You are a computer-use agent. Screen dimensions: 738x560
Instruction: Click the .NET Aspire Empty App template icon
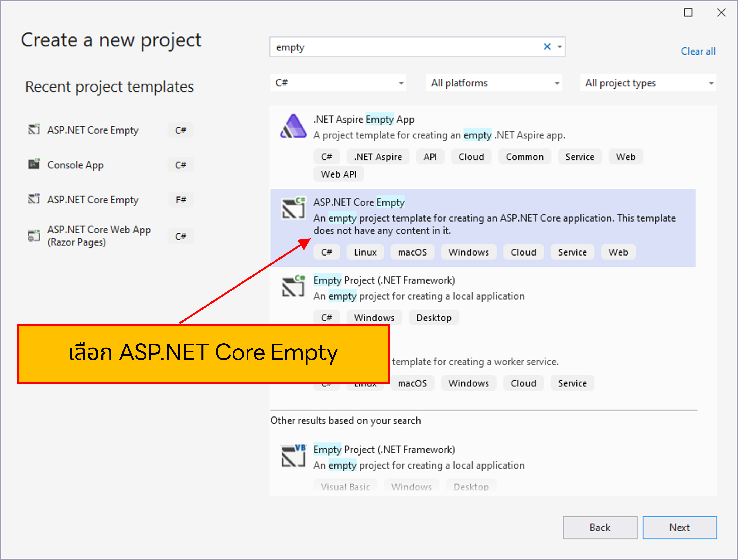pyautogui.click(x=293, y=127)
